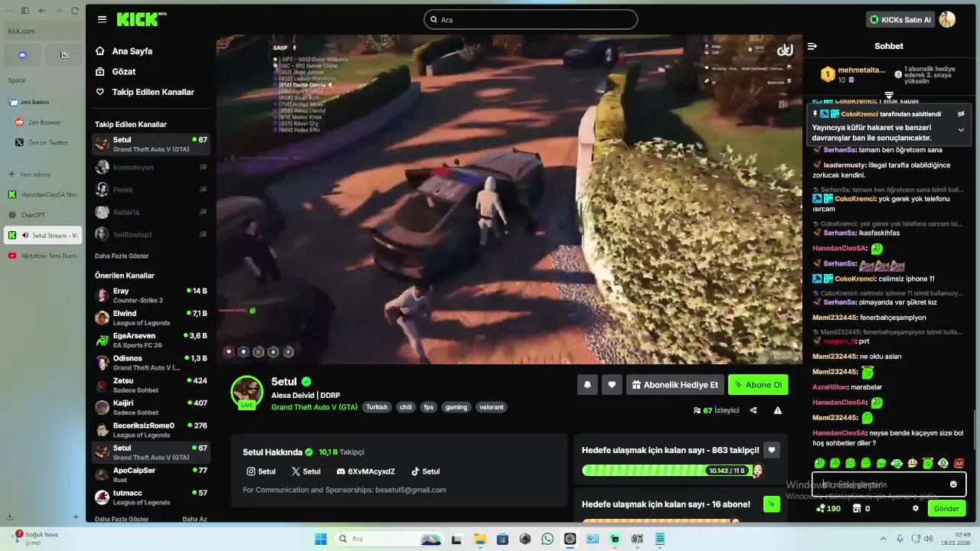This screenshot has width=980, height=551.
Task: Select the valorant tag
Action: tap(492, 407)
